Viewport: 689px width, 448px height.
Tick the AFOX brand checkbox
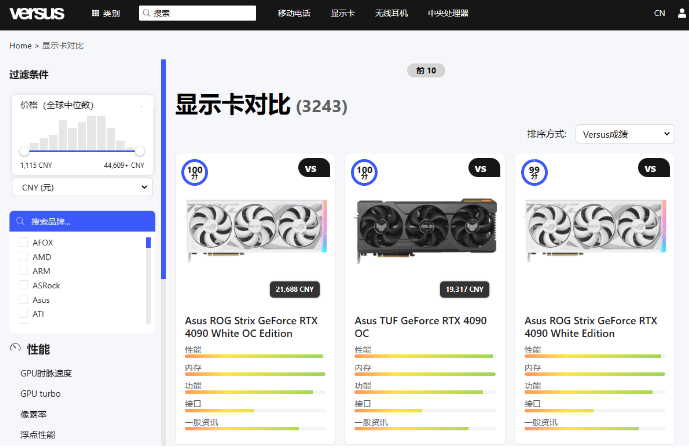(x=23, y=242)
